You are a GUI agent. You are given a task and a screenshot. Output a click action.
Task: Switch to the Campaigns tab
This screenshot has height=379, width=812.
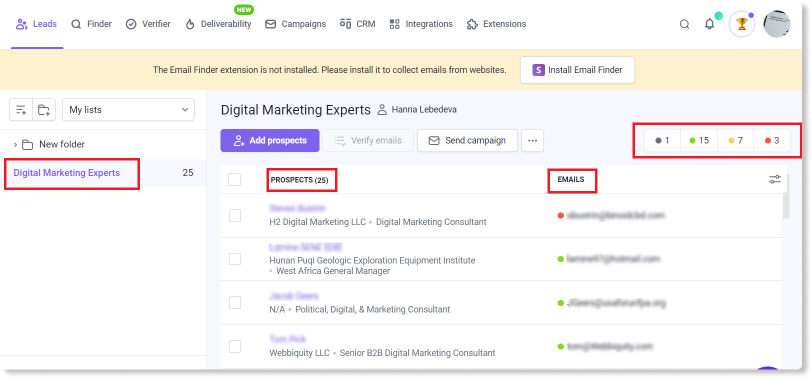(x=296, y=24)
